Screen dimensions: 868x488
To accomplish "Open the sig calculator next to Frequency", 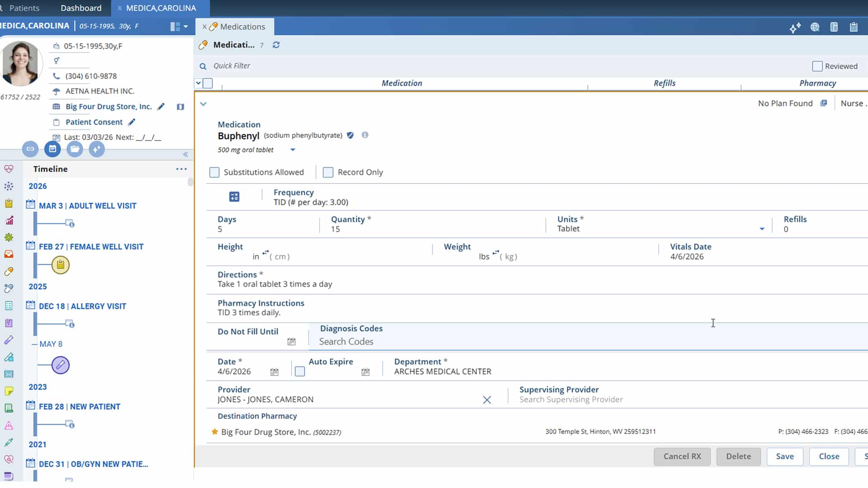I will point(234,197).
